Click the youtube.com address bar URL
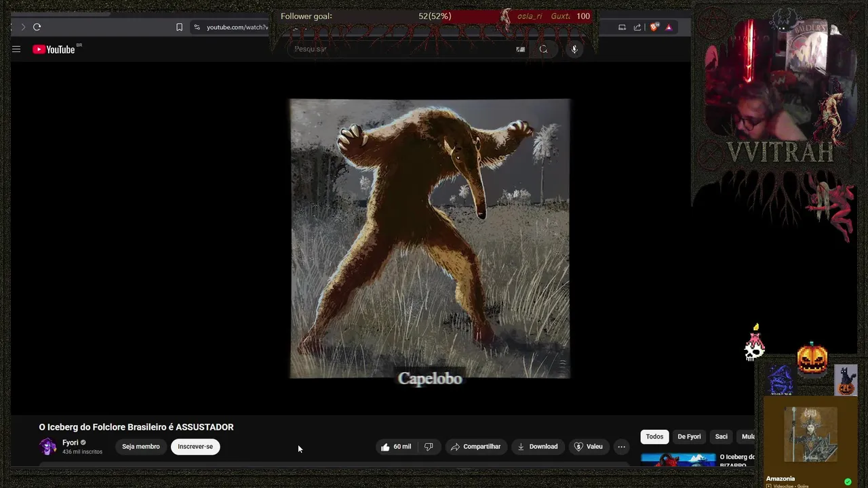868x488 pixels. click(237, 27)
